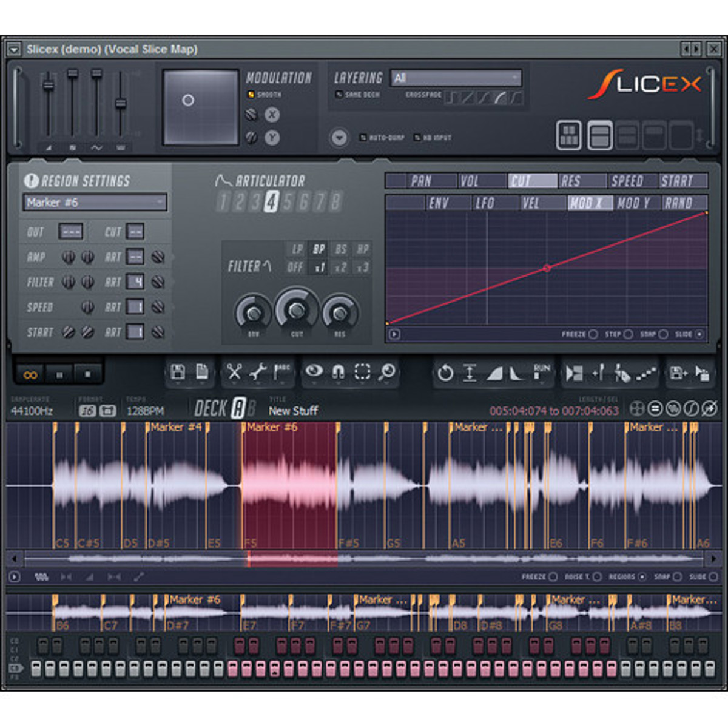This screenshot has height=728, width=728.
Task: Click the two-panel layout icon
Action: click(x=599, y=135)
